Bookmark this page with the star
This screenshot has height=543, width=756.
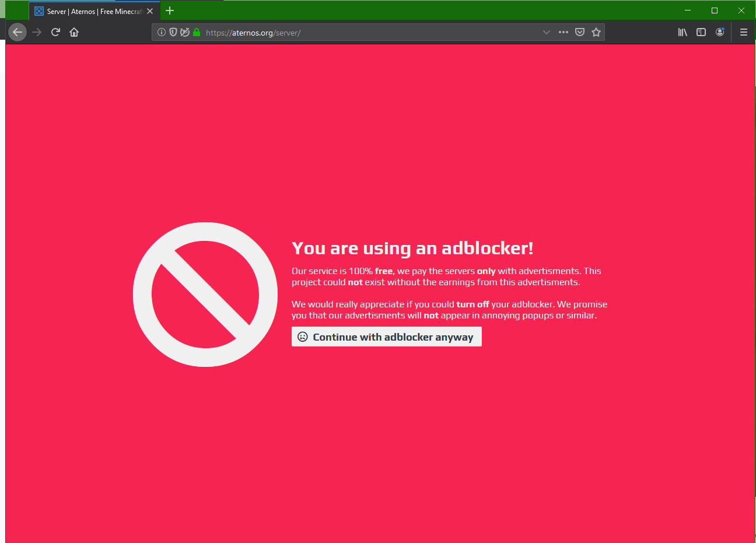596,32
